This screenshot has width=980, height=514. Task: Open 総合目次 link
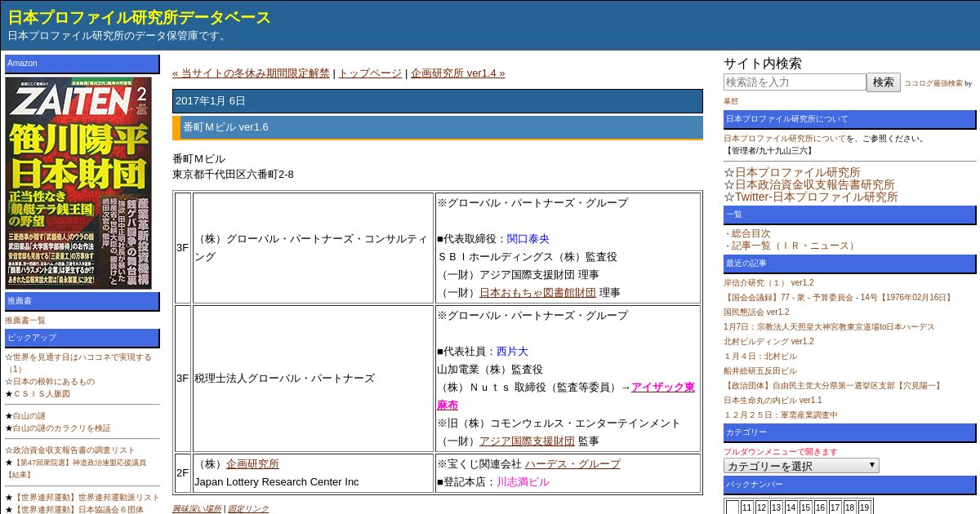(x=751, y=233)
